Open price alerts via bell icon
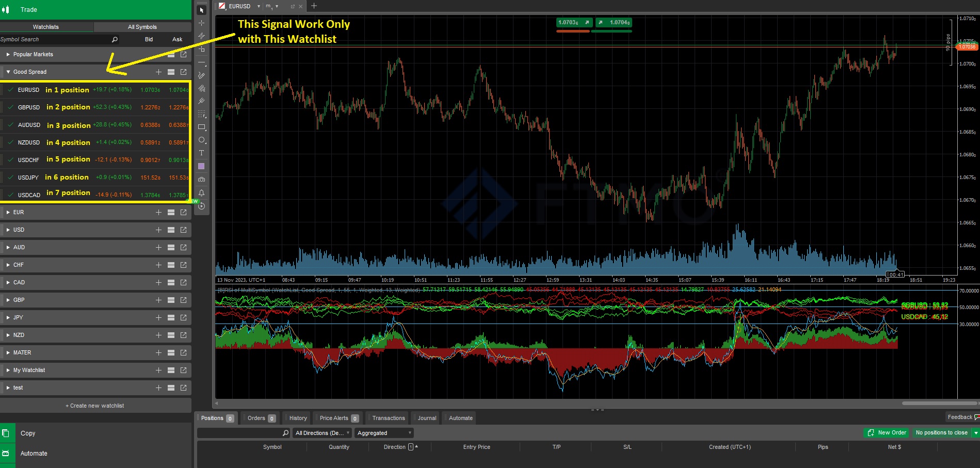This screenshot has height=468, width=980. (x=201, y=192)
